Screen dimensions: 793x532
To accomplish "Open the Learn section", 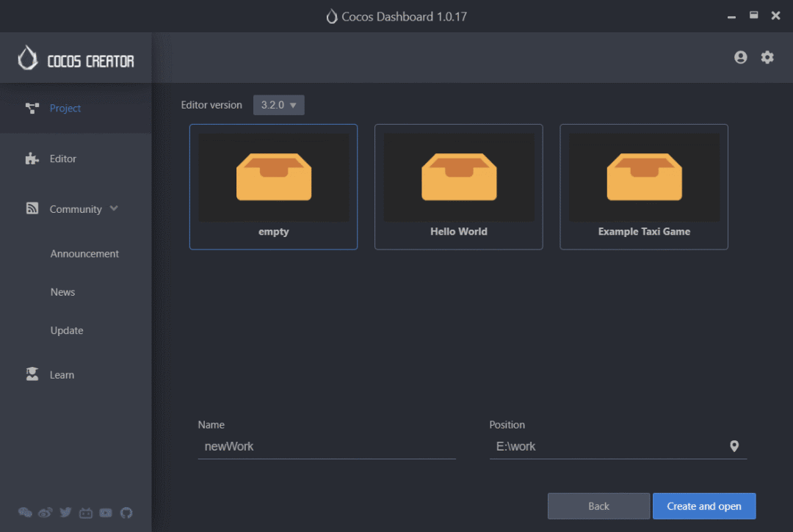I will (x=62, y=374).
